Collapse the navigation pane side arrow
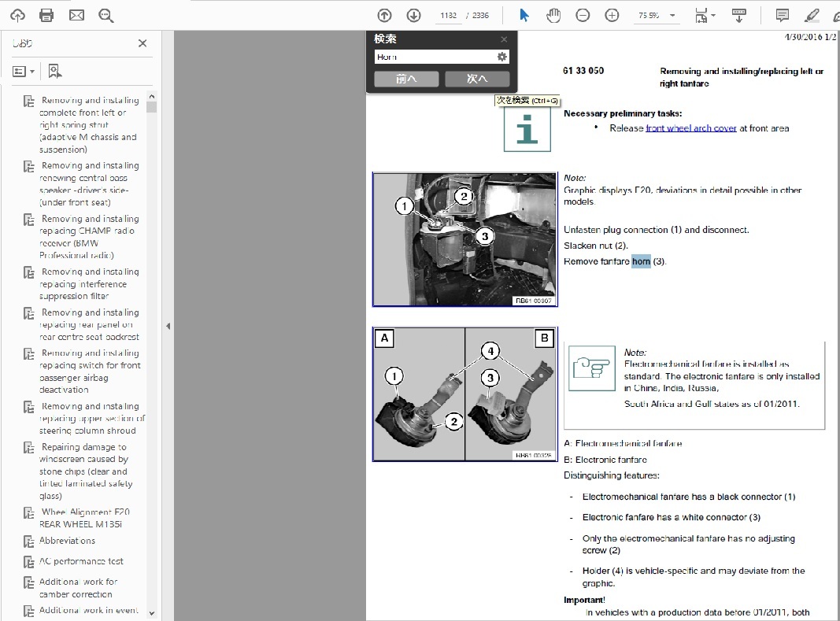840x621 pixels. pos(168,326)
